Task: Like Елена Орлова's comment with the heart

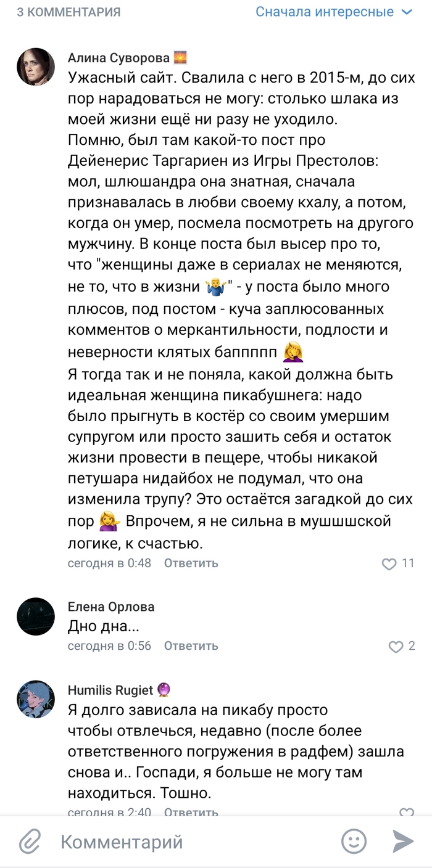Action: click(396, 647)
